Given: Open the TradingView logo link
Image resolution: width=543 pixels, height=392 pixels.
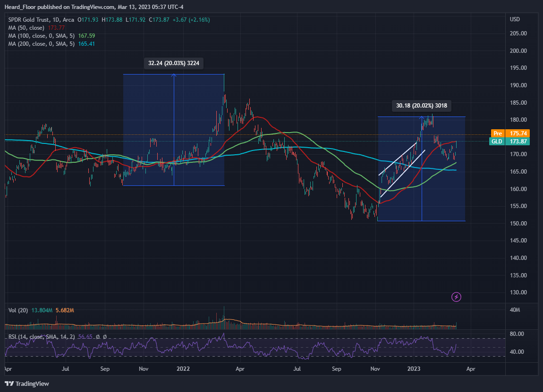Looking at the screenshot, I should tap(27, 384).
